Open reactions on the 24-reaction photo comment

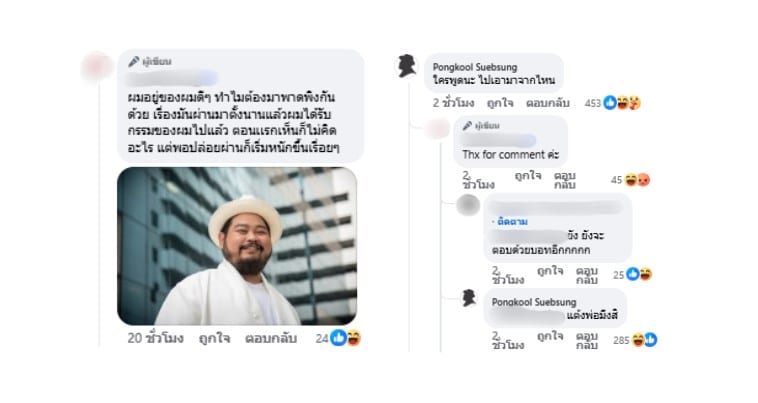coord(345,338)
